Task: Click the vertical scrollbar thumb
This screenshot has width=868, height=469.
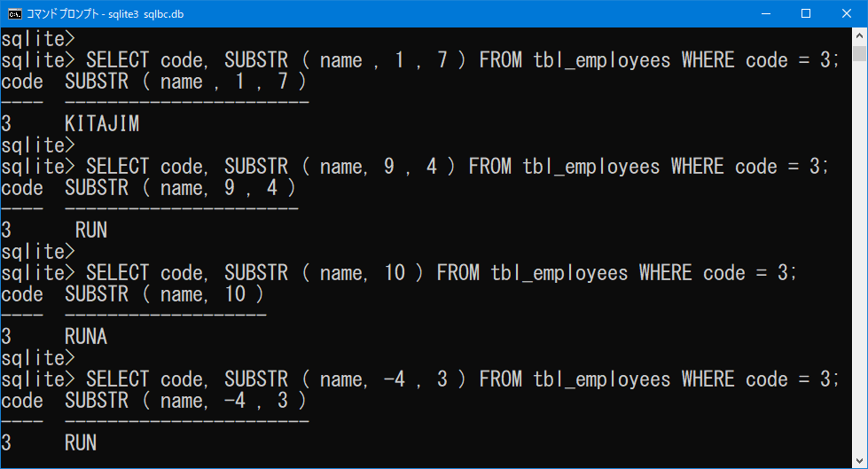Action: (859, 54)
